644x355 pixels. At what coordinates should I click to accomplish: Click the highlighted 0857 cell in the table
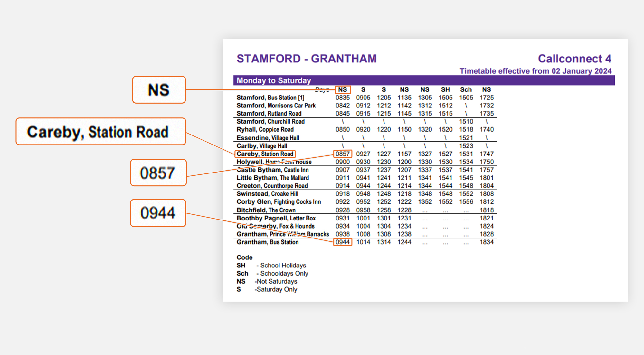343,154
